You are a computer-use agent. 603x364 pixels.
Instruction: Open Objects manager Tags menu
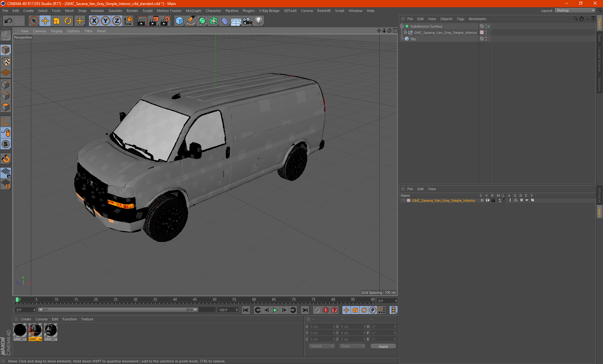[x=460, y=19]
